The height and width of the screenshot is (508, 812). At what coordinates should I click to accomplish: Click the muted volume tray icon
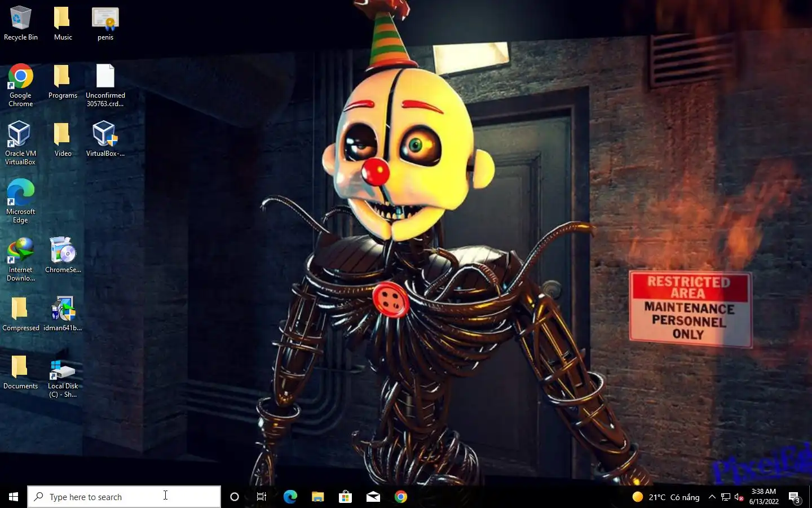click(739, 497)
